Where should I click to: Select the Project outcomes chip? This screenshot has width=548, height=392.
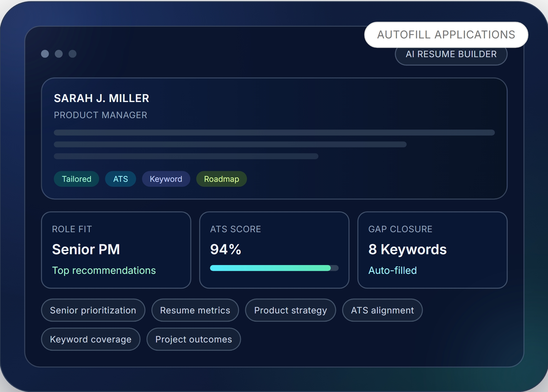194,339
